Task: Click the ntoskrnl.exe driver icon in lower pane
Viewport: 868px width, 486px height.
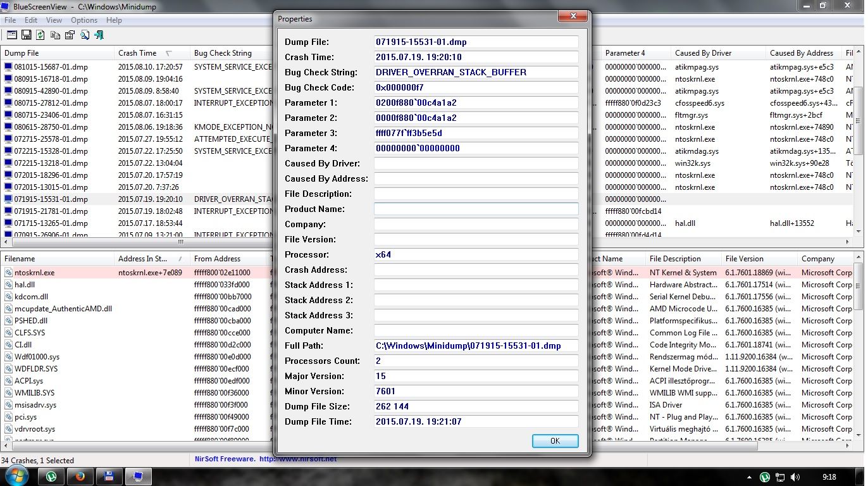Action: pyautogui.click(x=8, y=273)
